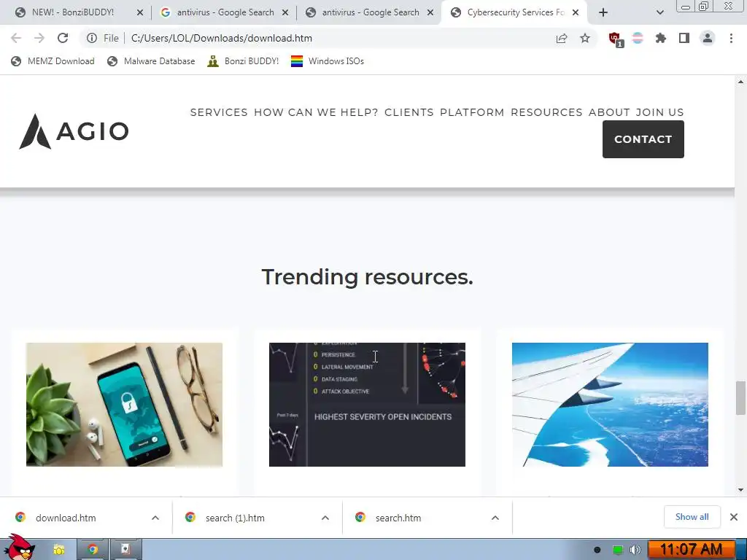Viewport: 747px width, 560px height.
Task: Open the phone with lock thumbnail
Action: [x=124, y=405]
